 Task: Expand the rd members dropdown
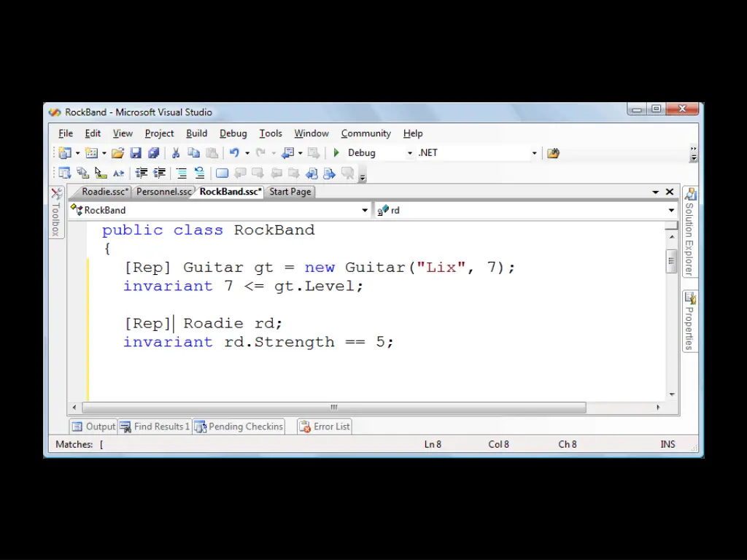pyautogui.click(x=671, y=210)
